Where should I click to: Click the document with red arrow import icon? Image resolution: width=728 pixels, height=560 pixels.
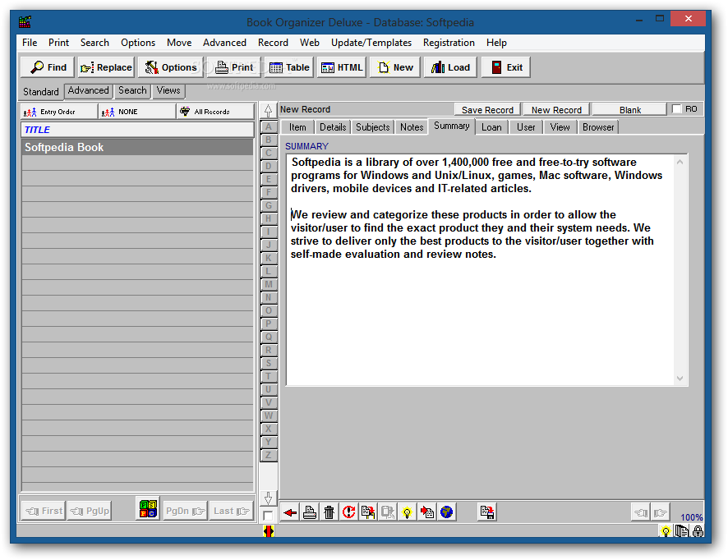tap(426, 512)
